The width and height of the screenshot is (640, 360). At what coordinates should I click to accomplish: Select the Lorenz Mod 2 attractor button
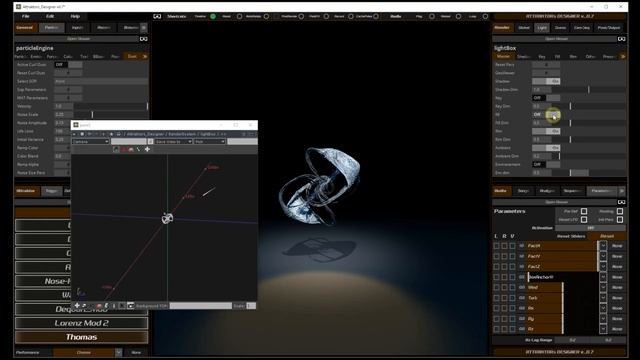click(x=82, y=323)
